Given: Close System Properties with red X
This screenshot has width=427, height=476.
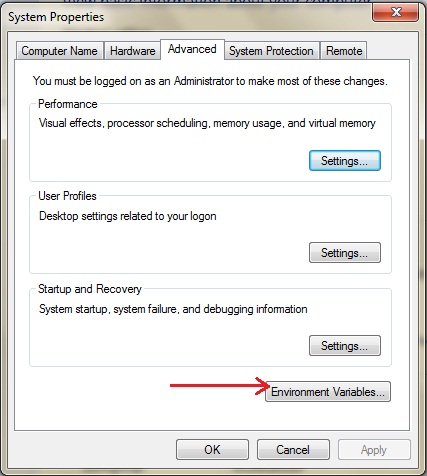Looking at the screenshot, I should [395, 13].
